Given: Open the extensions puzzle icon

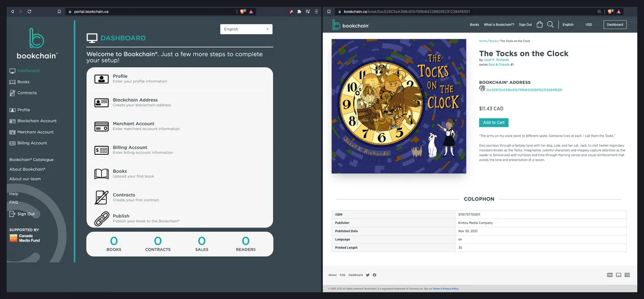Looking at the screenshot, I should tap(299, 11).
